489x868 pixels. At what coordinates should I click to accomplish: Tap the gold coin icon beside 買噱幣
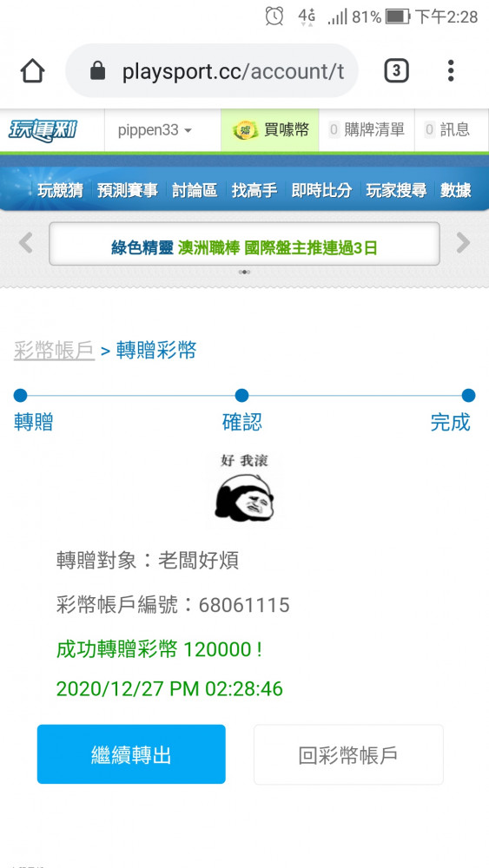click(244, 131)
